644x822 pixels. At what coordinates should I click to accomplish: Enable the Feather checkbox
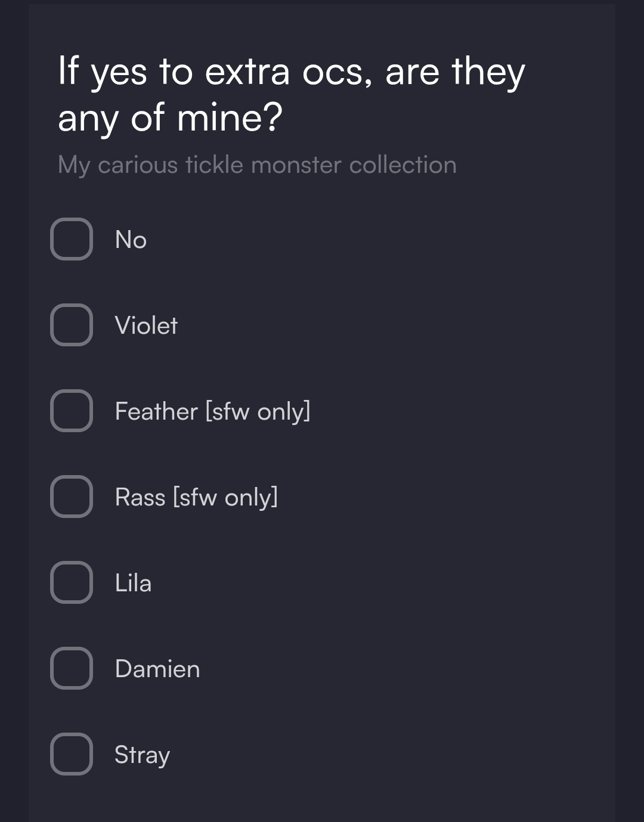(x=72, y=411)
